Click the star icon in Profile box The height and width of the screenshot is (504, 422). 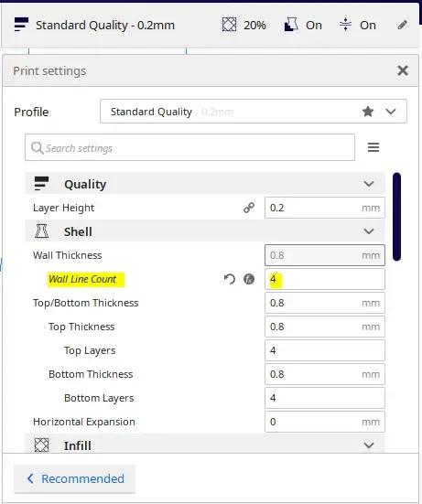pyautogui.click(x=368, y=112)
